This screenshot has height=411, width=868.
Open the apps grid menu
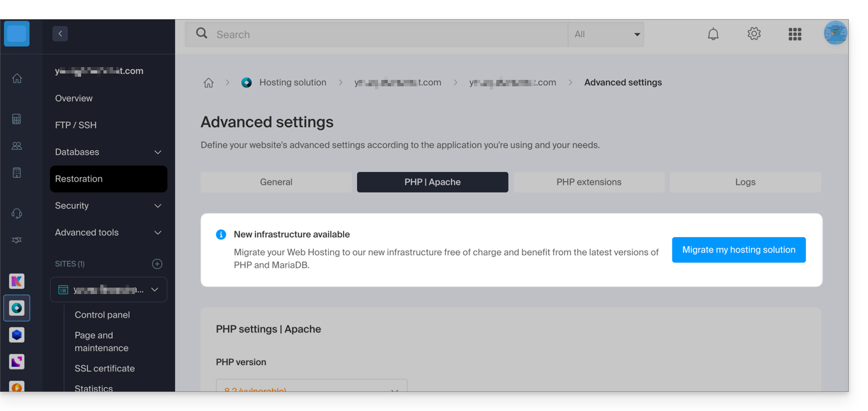[x=795, y=35]
